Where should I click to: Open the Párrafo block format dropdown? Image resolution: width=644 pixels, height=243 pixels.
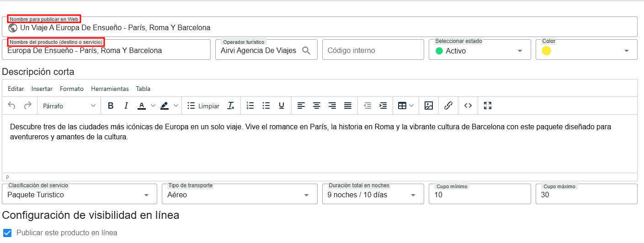(x=69, y=106)
